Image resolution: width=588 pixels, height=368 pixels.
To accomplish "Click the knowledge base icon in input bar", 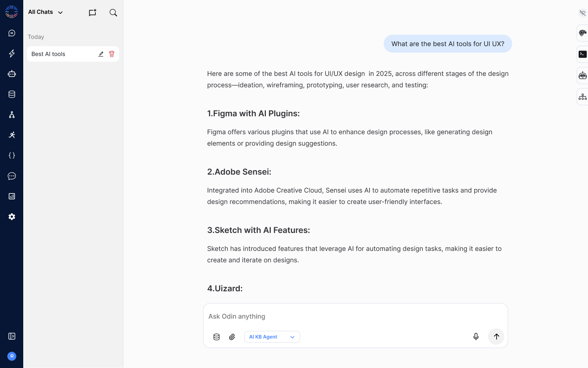I will tap(217, 337).
